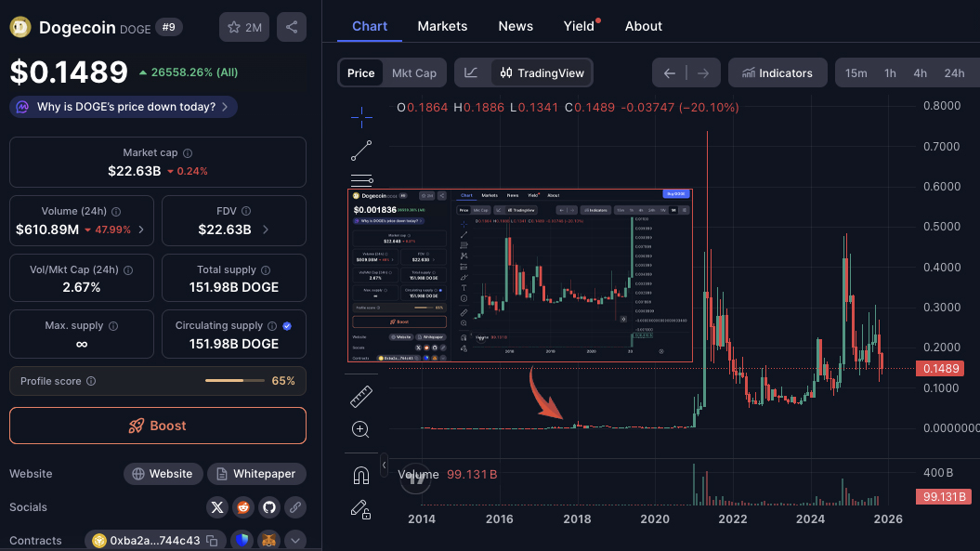
Task: Enable magnet mode on the chart
Action: tap(360, 475)
